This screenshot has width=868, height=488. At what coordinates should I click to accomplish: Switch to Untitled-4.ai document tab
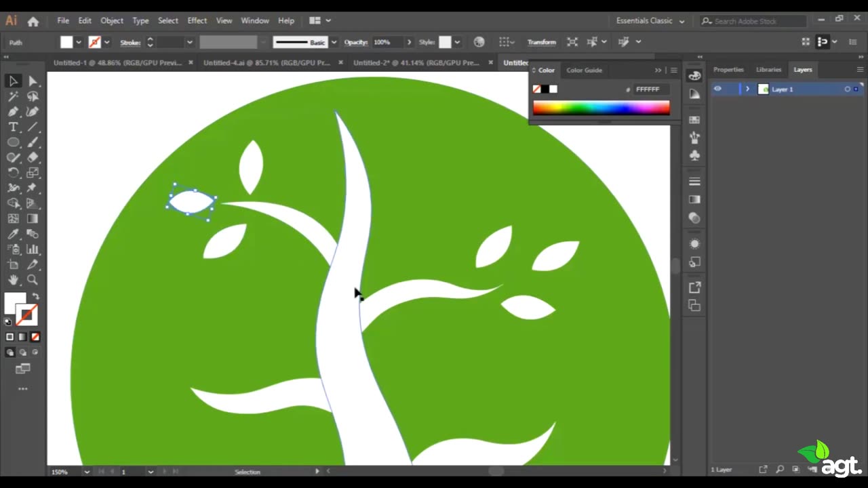tap(267, 62)
